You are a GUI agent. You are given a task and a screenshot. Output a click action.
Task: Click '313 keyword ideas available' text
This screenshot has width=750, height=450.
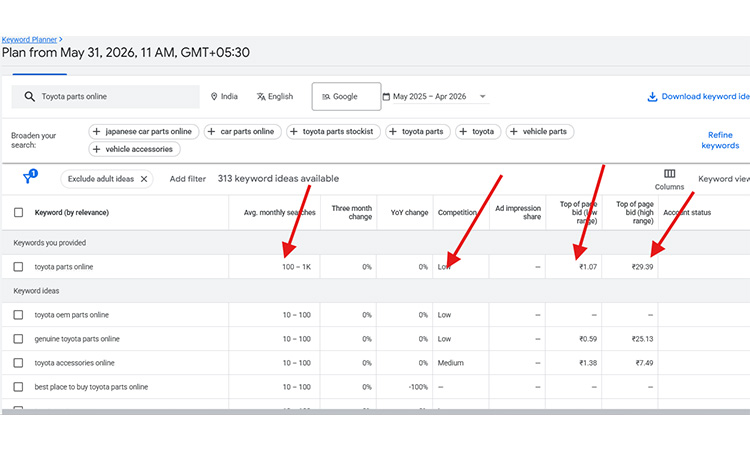tap(278, 178)
